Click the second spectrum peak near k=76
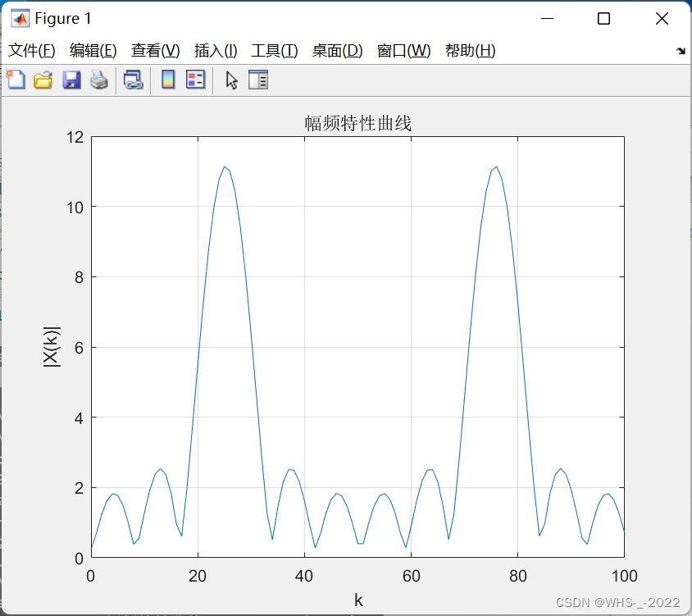 (x=497, y=167)
